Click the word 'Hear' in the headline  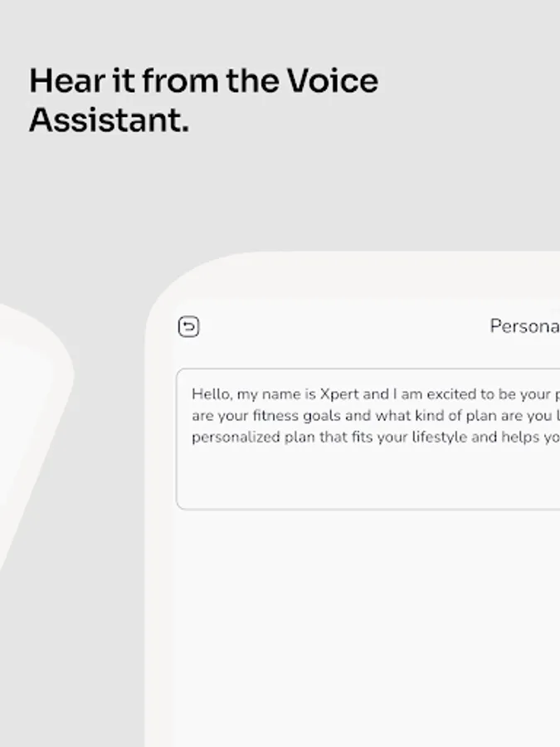click(x=66, y=81)
